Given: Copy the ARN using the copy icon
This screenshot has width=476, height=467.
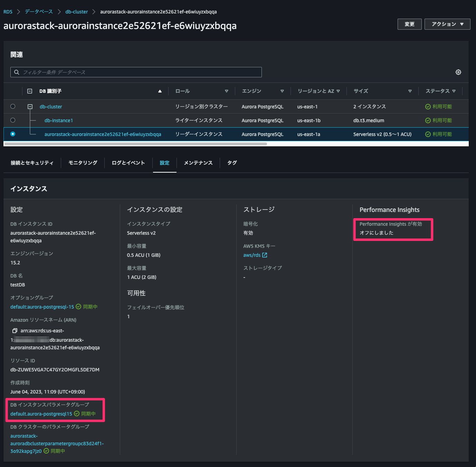Looking at the screenshot, I should (x=15, y=330).
